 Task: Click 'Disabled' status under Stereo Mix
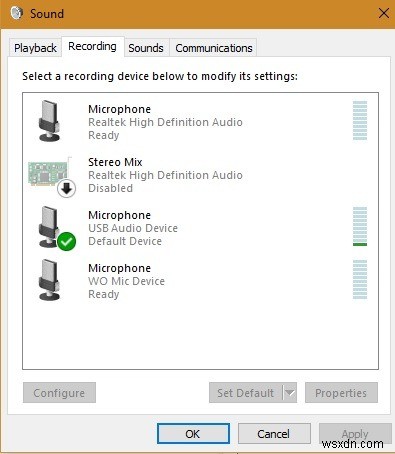(x=110, y=188)
